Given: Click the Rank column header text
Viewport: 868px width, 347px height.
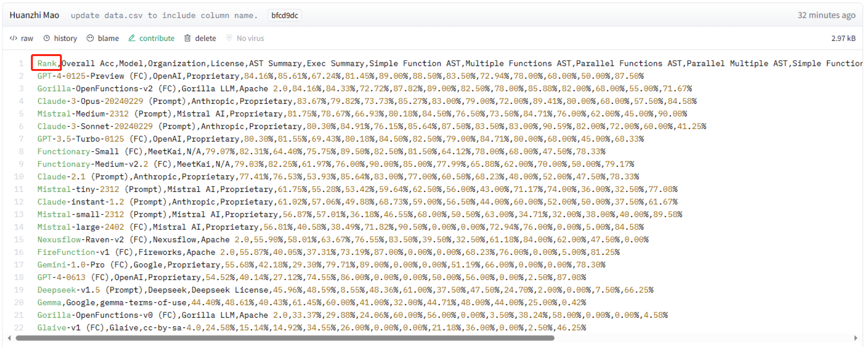Looking at the screenshot, I should tap(47, 63).
